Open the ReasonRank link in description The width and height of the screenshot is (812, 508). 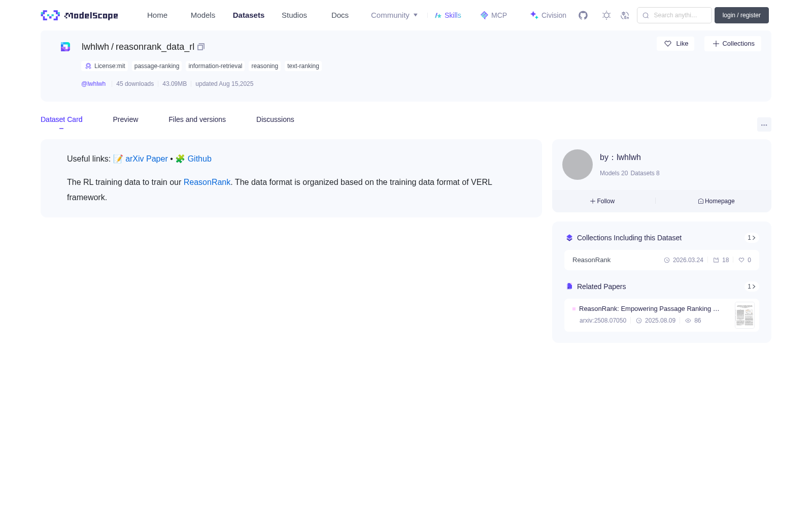207,182
